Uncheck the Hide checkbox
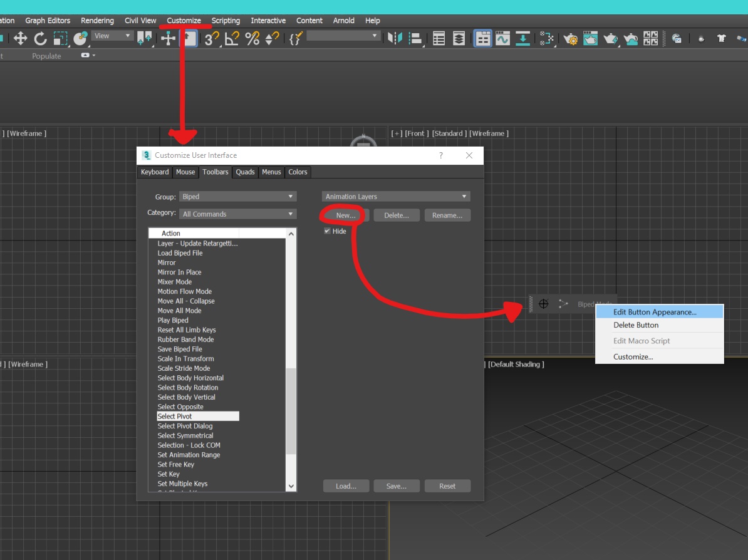 (326, 231)
